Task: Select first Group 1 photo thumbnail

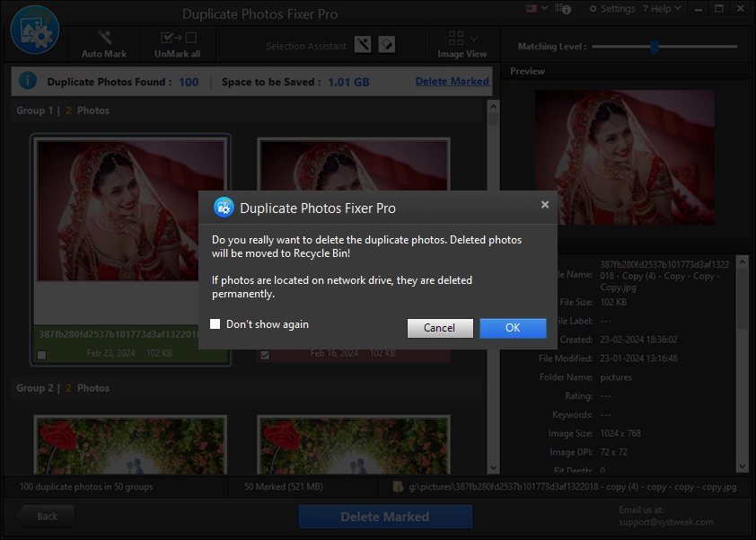Action: pyautogui.click(x=131, y=210)
